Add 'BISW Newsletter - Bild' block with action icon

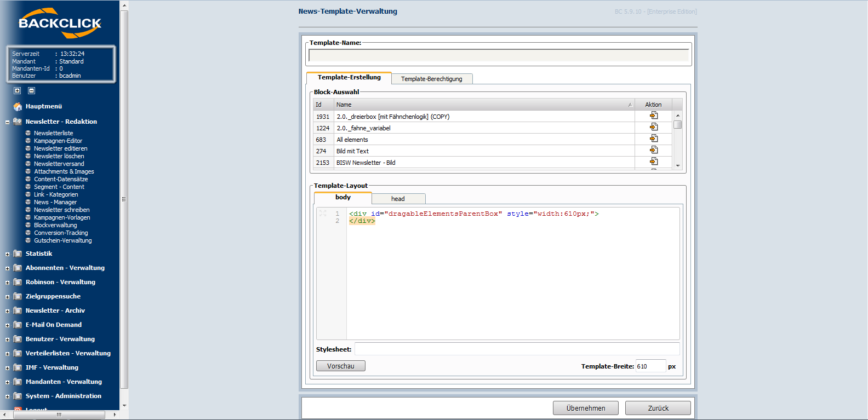tap(653, 162)
